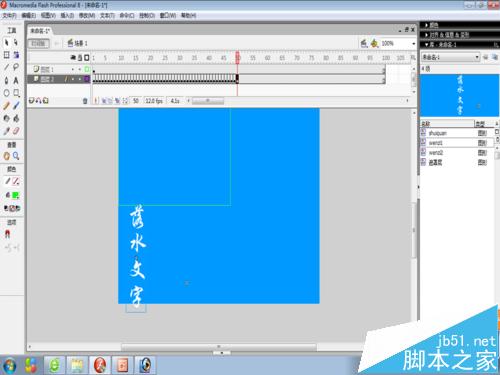Click the stroke color swatch

point(16,181)
